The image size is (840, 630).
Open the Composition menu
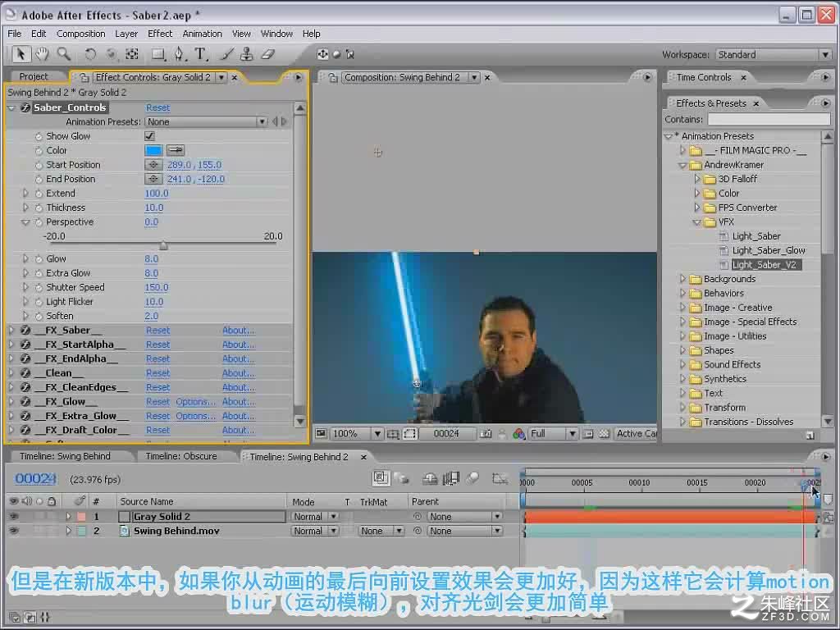[x=81, y=34]
